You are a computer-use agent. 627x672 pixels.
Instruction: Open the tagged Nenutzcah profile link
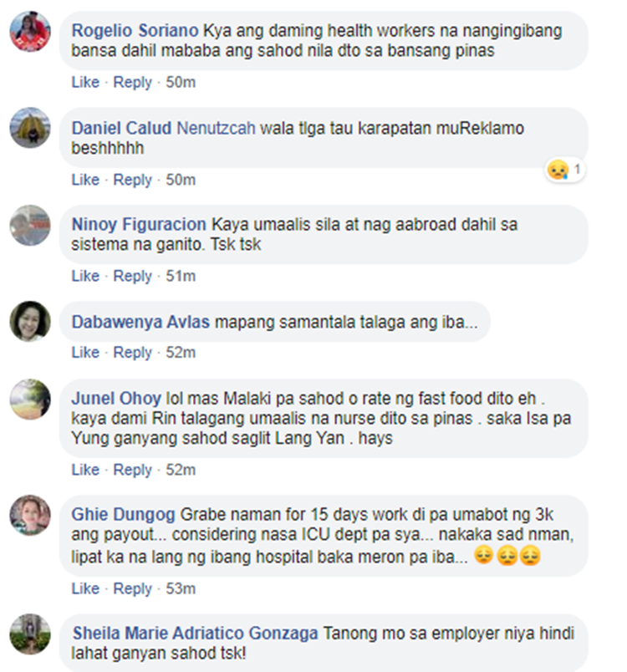tap(216, 128)
